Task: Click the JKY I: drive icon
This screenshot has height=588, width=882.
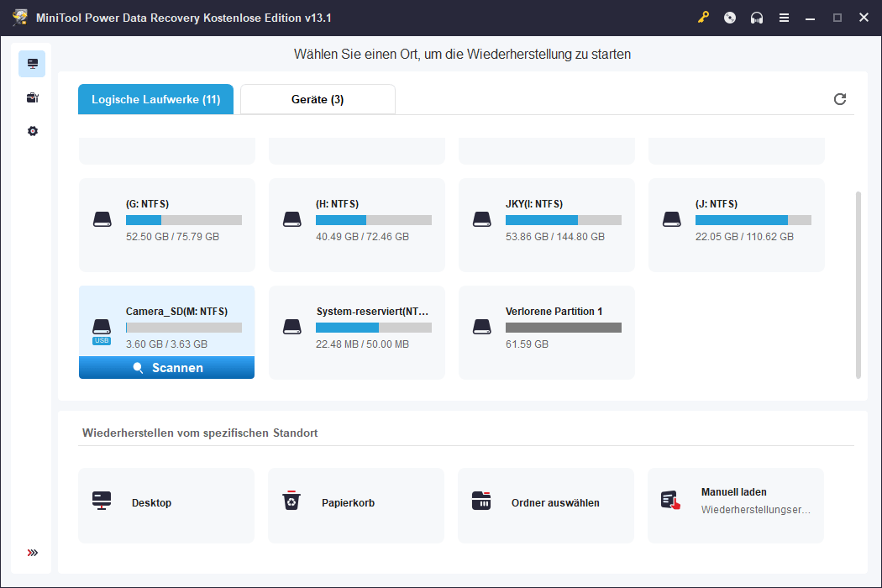Action: click(481, 219)
